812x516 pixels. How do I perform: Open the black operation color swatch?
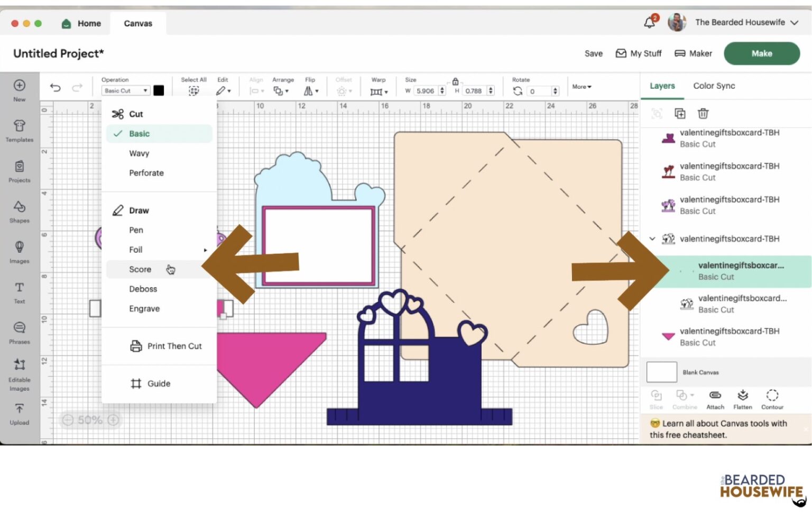pyautogui.click(x=159, y=90)
